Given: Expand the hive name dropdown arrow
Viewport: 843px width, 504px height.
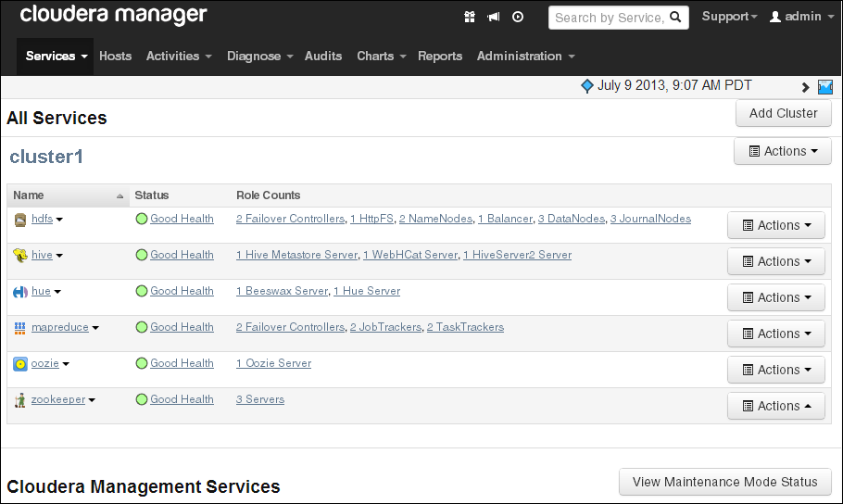Looking at the screenshot, I should pyautogui.click(x=59, y=256).
